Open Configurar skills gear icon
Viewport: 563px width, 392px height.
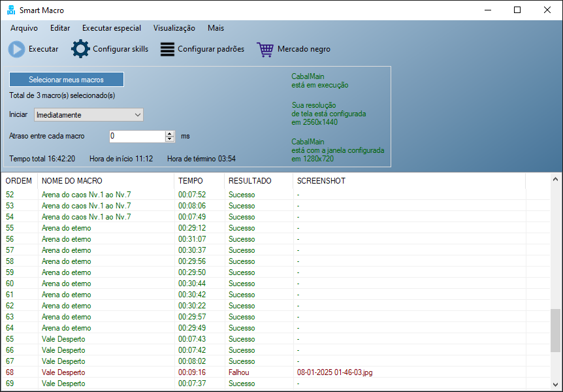tap(80, 49)
